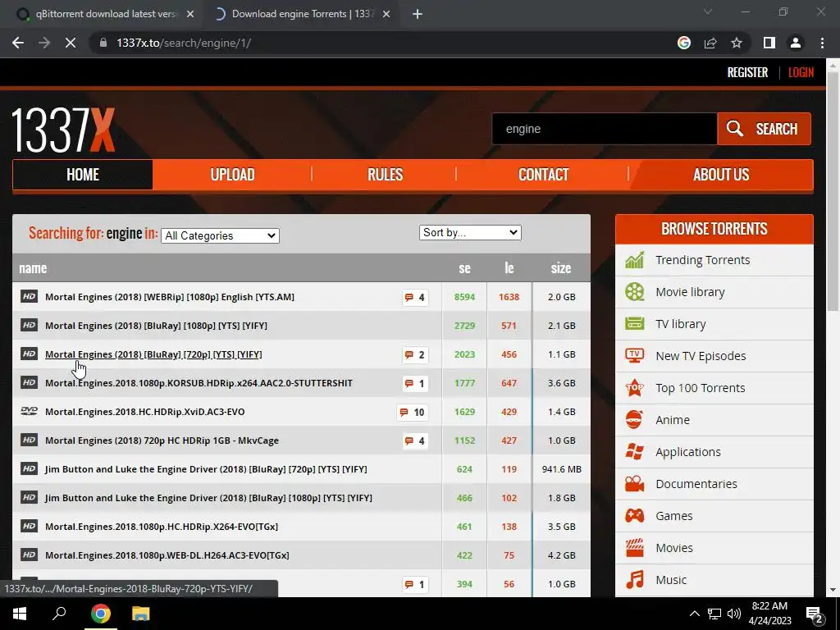Open Windows Start menu
The width and height of the screenshot is (840, 630).
point(20,614)
